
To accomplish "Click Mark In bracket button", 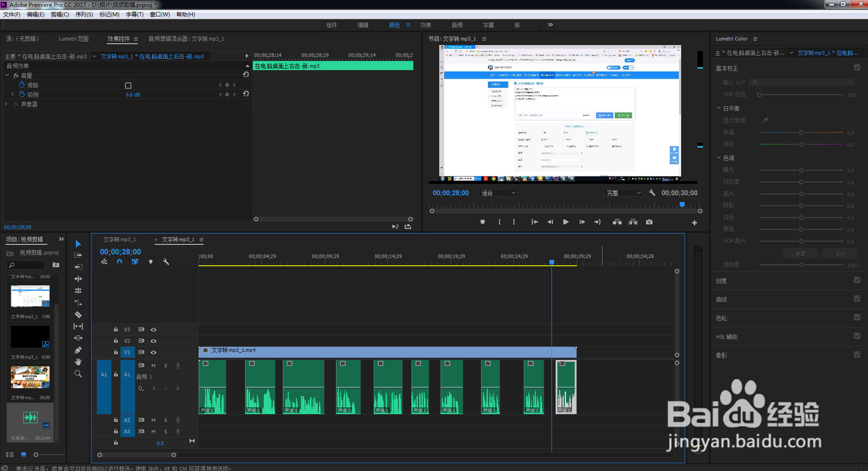I will (499, 222).
